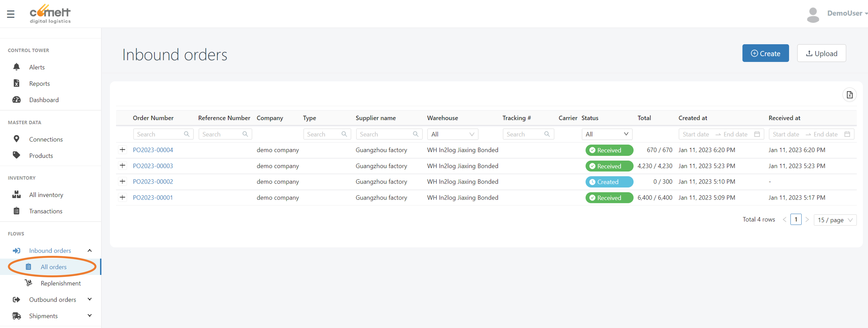Click the Alerts bell icon
Image resolution: width=868 pixels, height=328 pixels.
click(x=16, y=67)
